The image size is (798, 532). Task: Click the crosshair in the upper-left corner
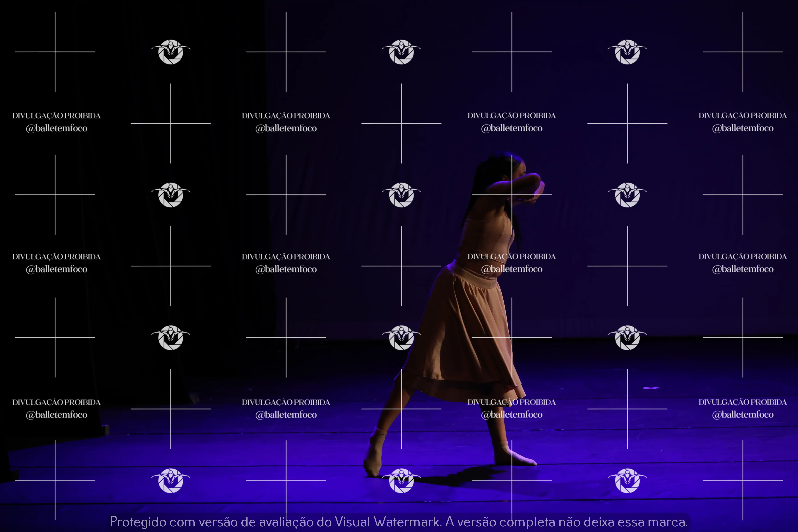(55, 52)
